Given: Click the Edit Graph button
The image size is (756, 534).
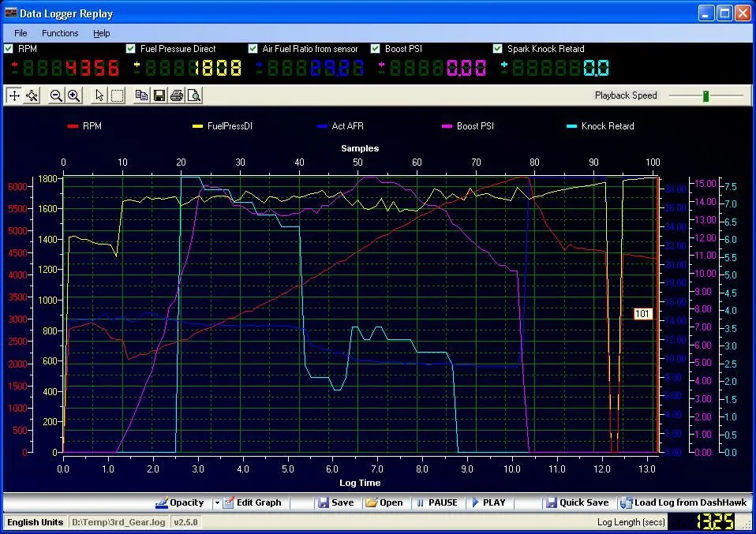Looking at the screenshot, I should [x=253, y=502].
